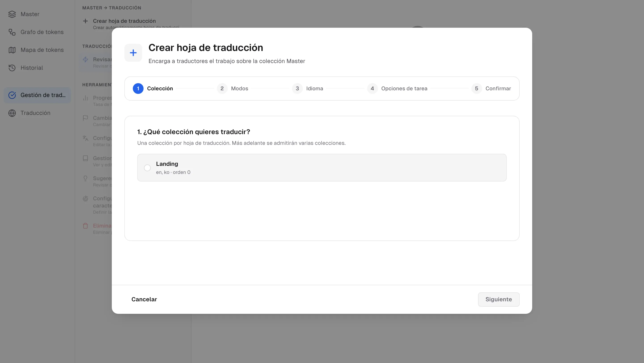The image size is (644, 363).
Task: Go to step 5 Confirmar
Action: click(491, 89)
